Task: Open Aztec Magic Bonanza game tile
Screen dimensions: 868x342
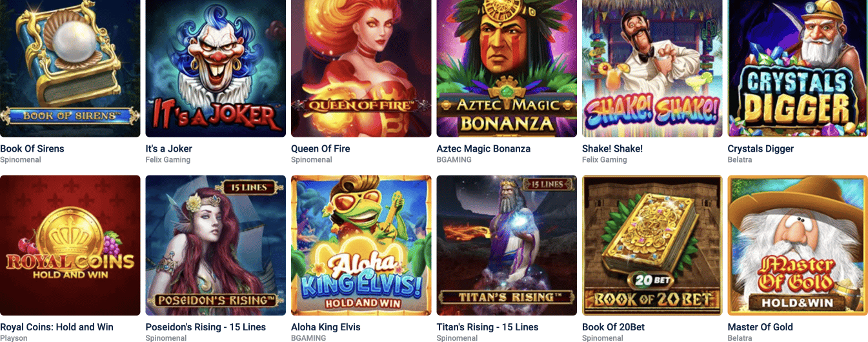Action: [507, 67]
